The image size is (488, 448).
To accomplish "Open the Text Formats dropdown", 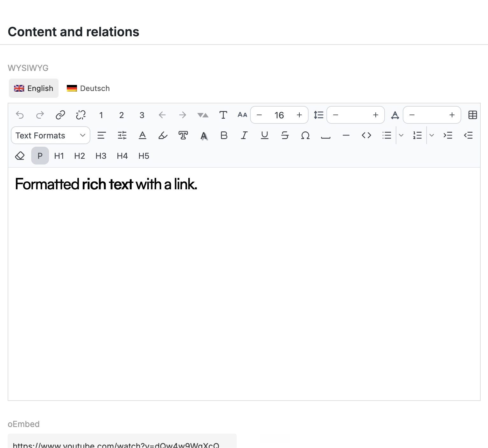I will pos(51,135).
